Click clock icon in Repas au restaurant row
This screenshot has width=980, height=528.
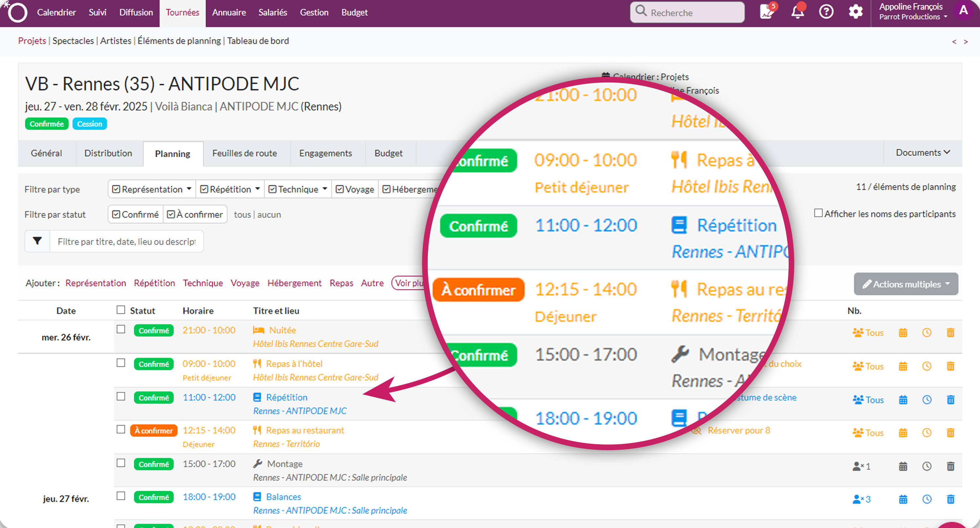(927, 433)
